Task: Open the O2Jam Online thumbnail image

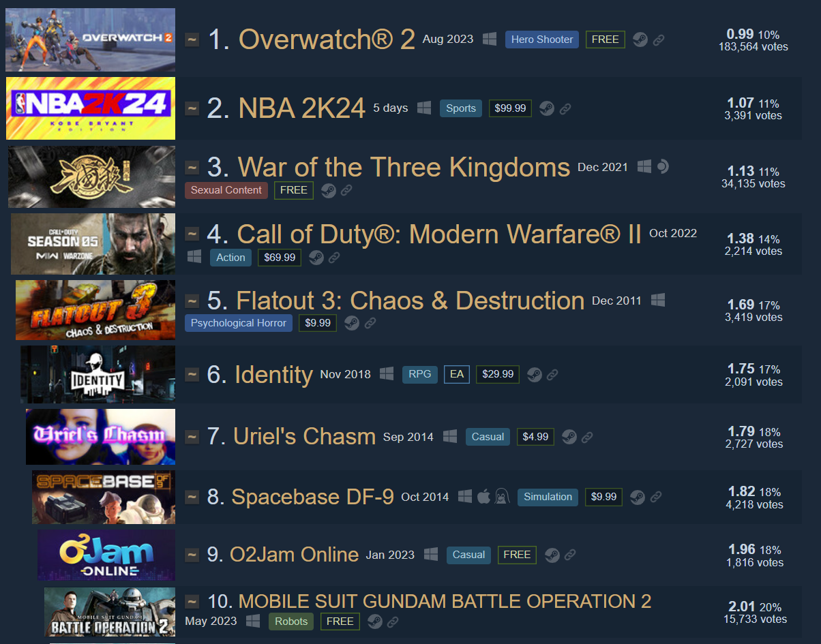Action: pyautogui.click(x=106, y=555)
